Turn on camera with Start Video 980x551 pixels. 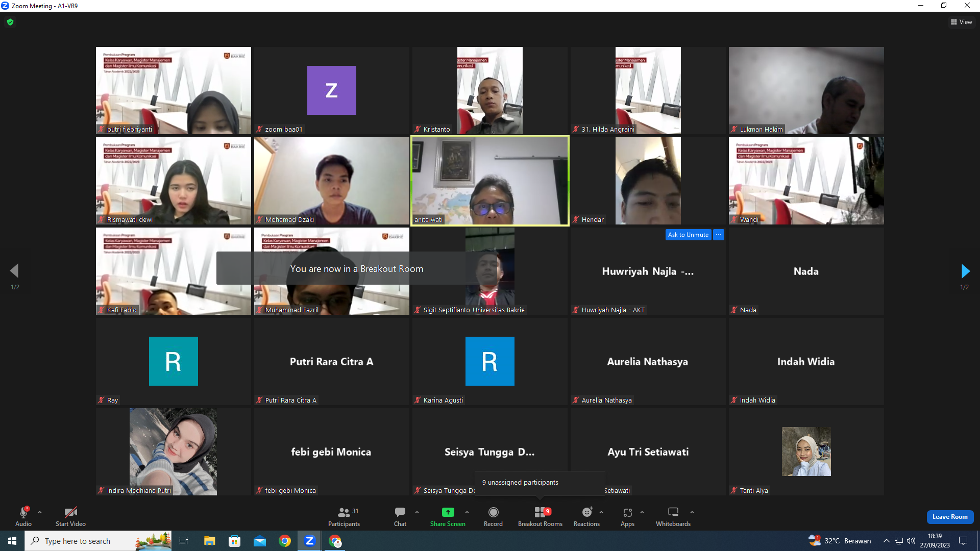[x=70, y=516]
